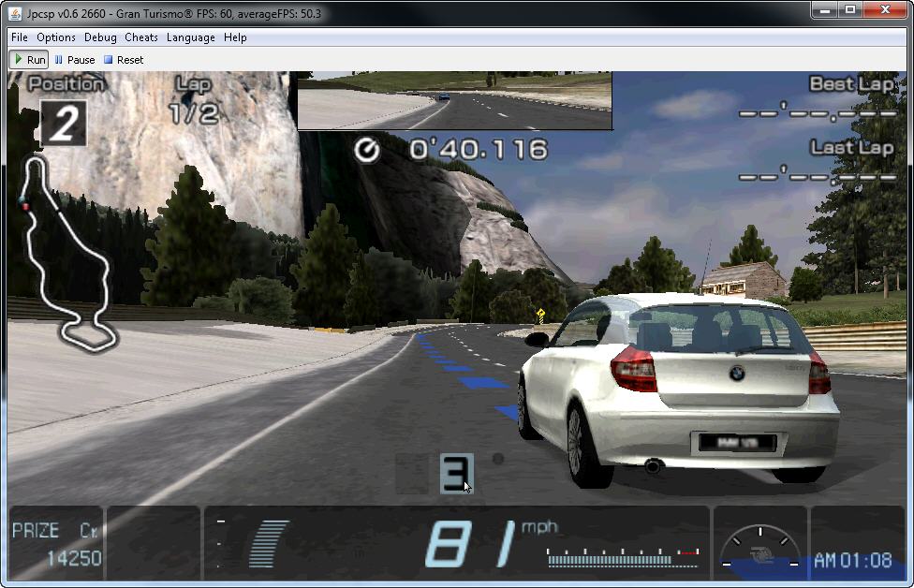Click the stopwatch icon beside race timer
The image size is (914, 588).
click(x=367, y=151)
